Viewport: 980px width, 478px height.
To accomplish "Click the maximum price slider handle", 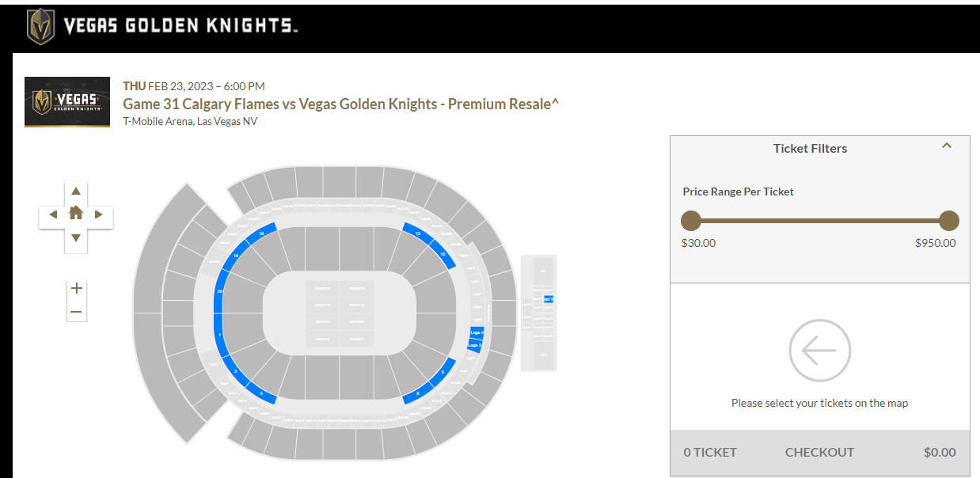I will [x=948, y=221].
